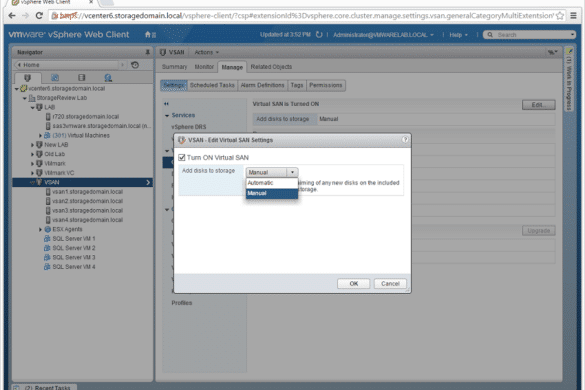Expand the VMmark VC cluster
585x390 pixels.
tap(32, 173)
